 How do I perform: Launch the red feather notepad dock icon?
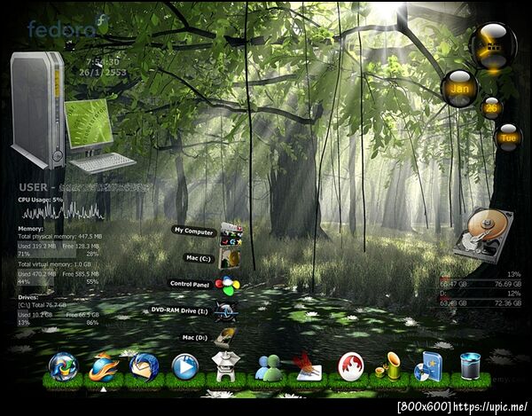308,366
